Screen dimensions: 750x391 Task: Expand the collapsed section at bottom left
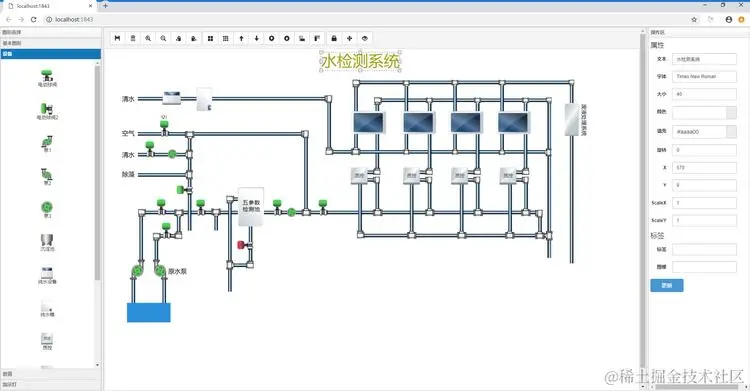[50, 384]
